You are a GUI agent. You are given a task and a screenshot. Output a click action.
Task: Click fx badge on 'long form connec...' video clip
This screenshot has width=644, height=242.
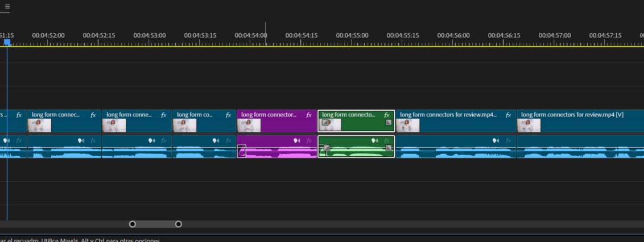pyautogui.click(x=93, y=115)
